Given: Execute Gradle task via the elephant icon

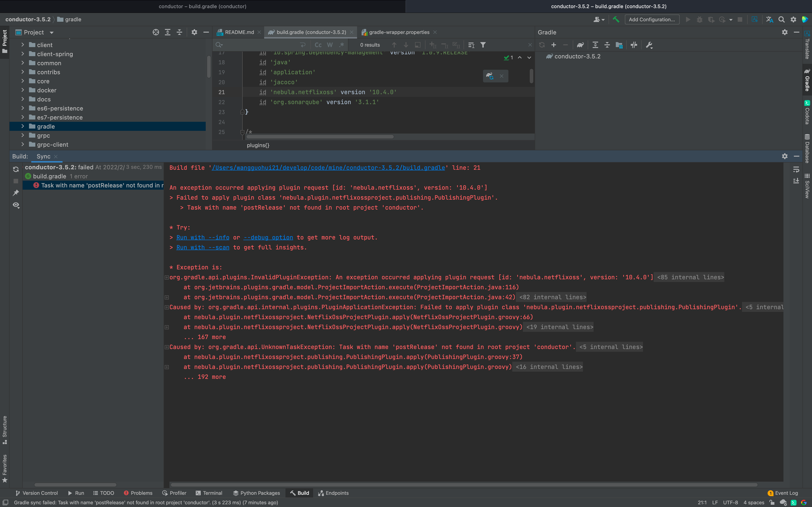Looking at the screenshot, I should (x=580, y=45).
